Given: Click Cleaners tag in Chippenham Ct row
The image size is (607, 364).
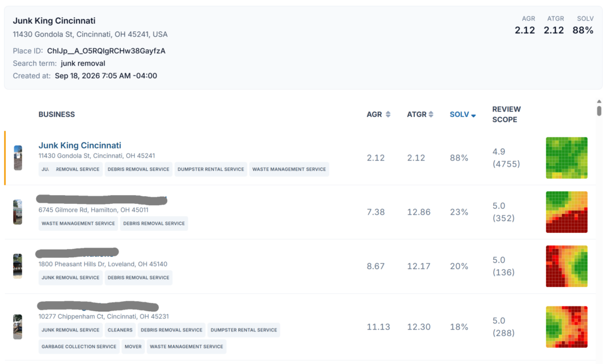Looking at the screenshot, I should (x=120, y=330).
